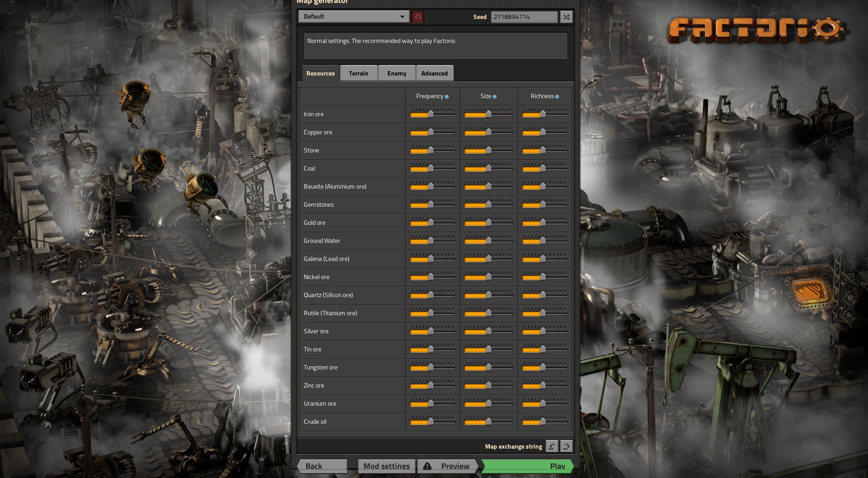
Task: Click the Size column info icon
Action: [495, 97]
